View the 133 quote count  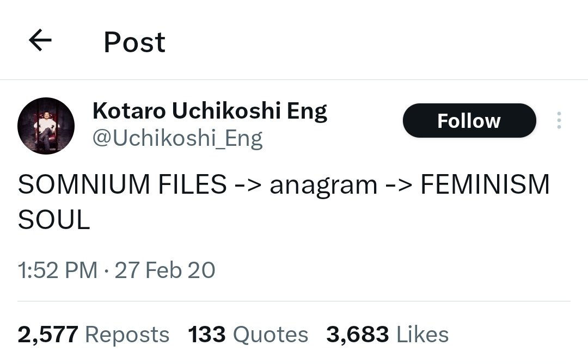207,335
